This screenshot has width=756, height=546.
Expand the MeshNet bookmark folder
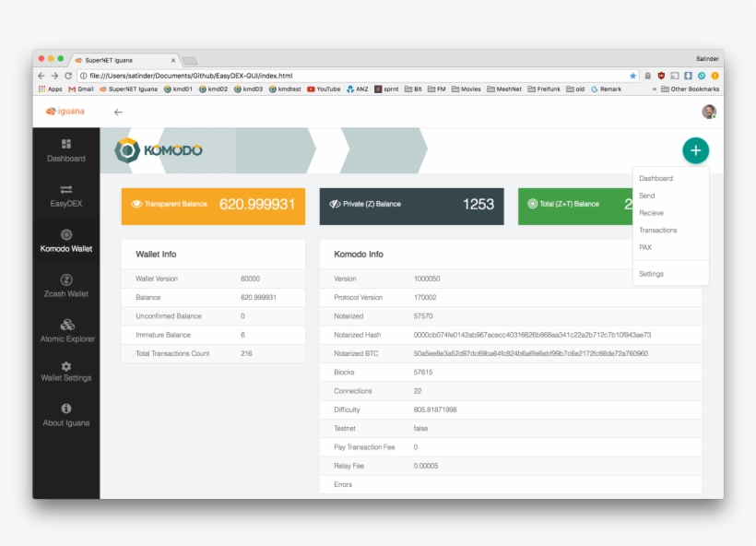click(x=503, y=89)
